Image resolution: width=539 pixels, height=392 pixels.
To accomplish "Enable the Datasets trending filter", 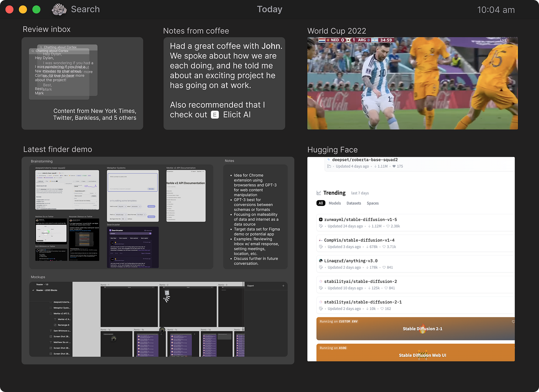I will point(354,203).
